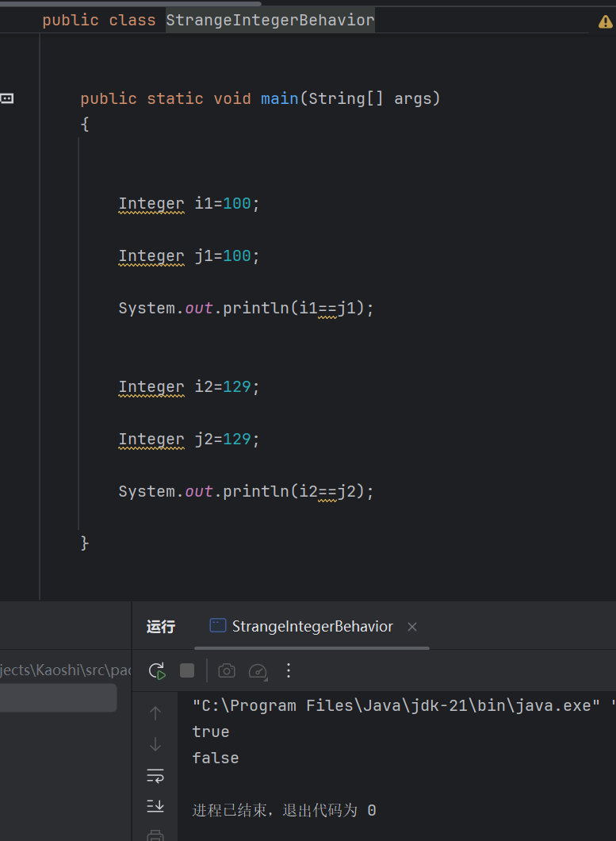The width and height of the screenshot is (616, 841).
Task: Click the up arrow in run console
Action: tap(155, 712)
